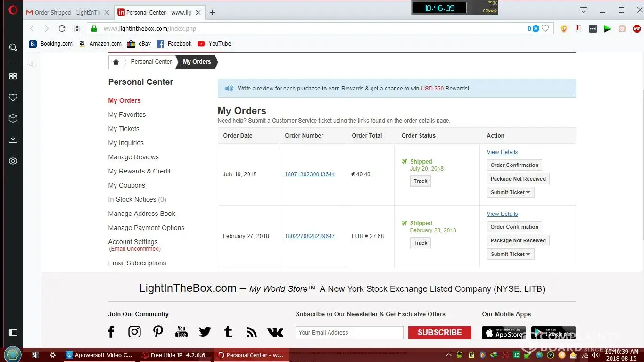This screenshot has height=362, width=644.
Task: Open Manage Reviews page
Action: point(133,157)
